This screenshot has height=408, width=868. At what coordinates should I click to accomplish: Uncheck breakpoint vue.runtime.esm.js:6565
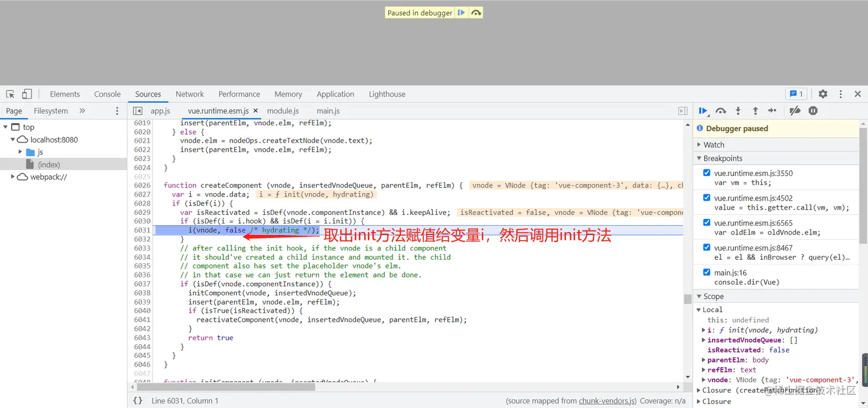click(x=707, y=223)
